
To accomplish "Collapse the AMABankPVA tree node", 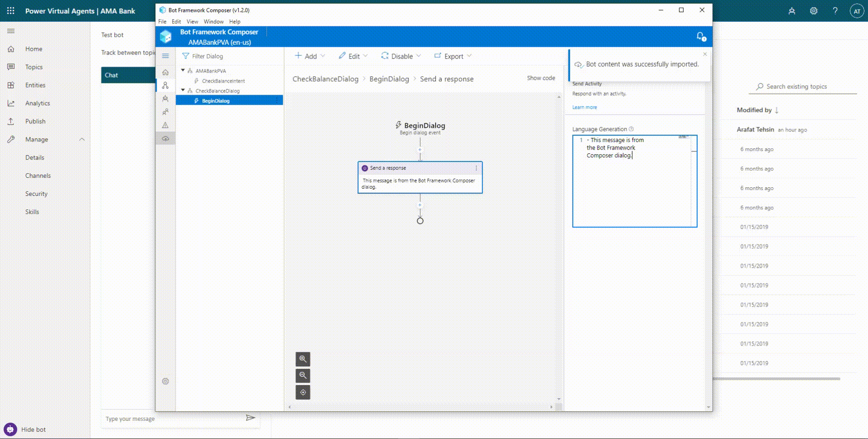I will [183, 70].
